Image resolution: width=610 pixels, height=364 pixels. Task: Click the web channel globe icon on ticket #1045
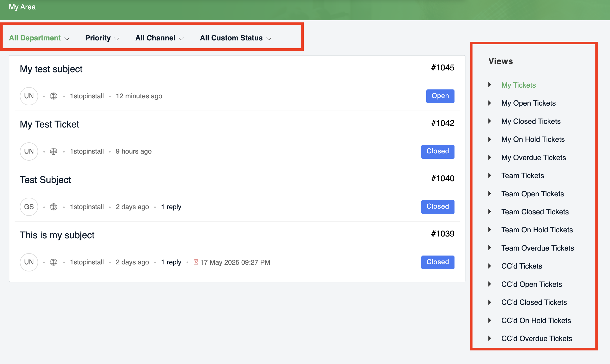[53, 96]
